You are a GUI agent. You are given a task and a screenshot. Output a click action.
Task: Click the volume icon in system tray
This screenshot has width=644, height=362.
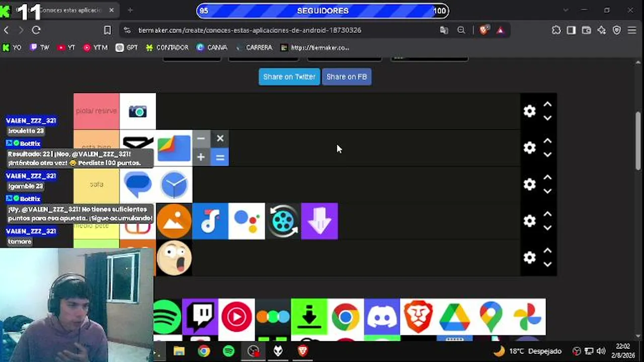[601, 351]
